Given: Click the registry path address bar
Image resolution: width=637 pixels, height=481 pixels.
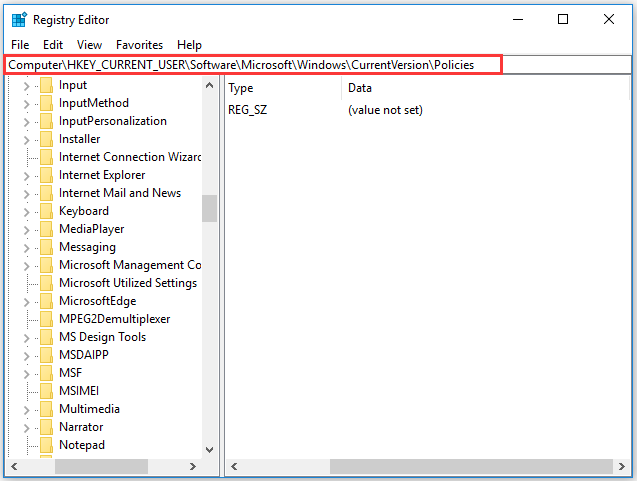Looking at the screenshot, I should [318, 65].
